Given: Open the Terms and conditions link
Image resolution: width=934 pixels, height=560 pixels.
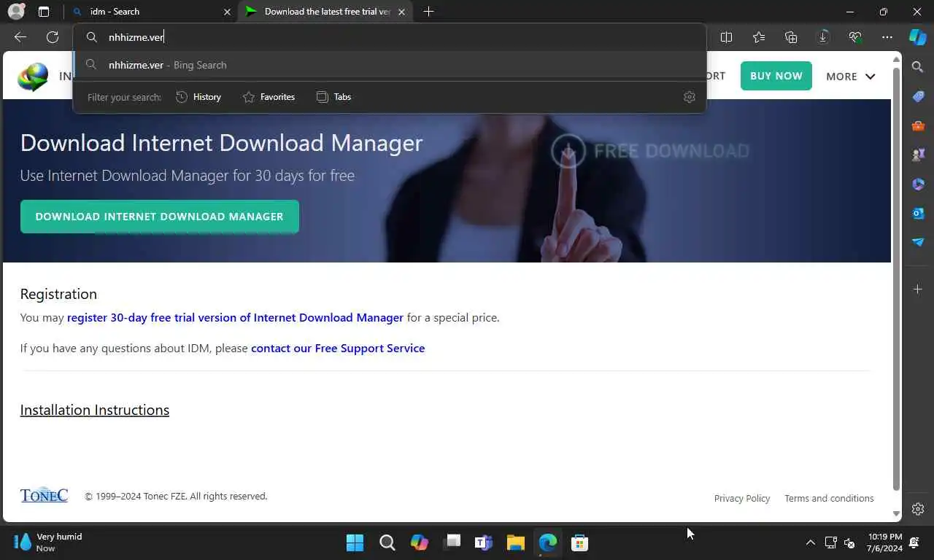Looking at the screenshot, I should (x=829, y=499).
